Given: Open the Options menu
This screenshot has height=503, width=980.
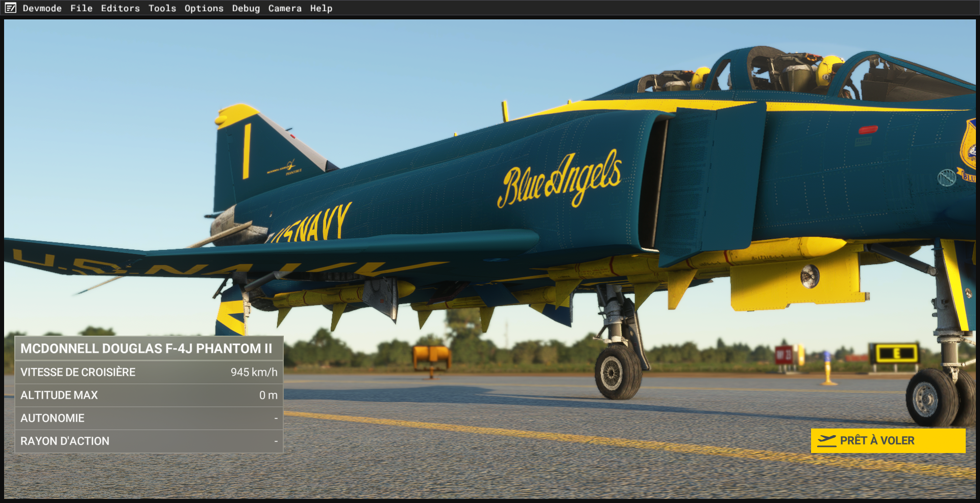Looking at the screenshot, I should point(204,8).
